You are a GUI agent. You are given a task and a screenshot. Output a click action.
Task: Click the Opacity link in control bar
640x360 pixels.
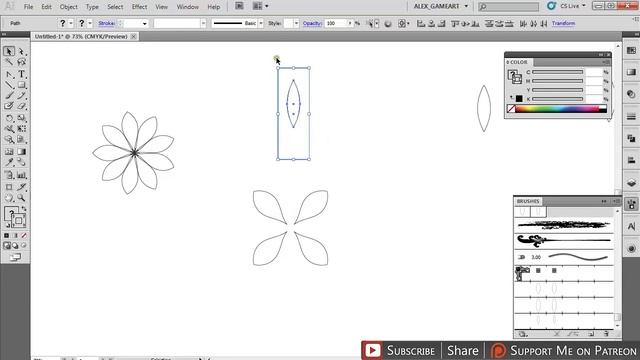tap(312, 24)
